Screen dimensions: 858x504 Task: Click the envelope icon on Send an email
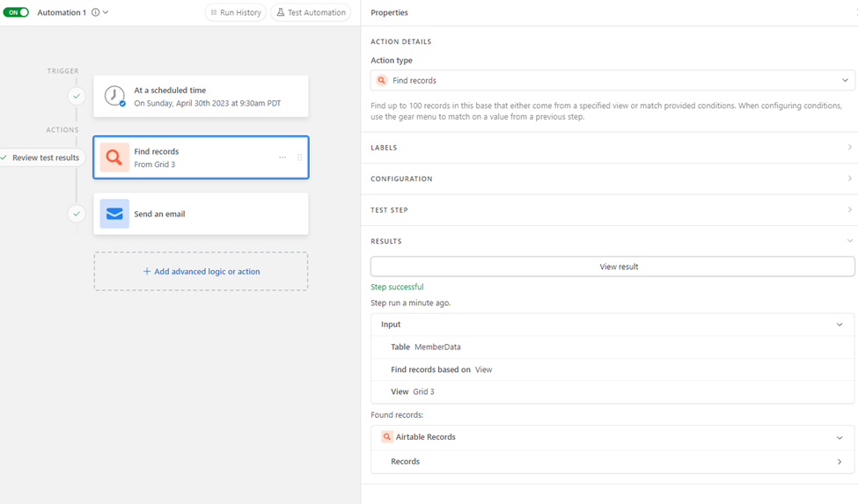pyautogui.click(x=114, y=214)
